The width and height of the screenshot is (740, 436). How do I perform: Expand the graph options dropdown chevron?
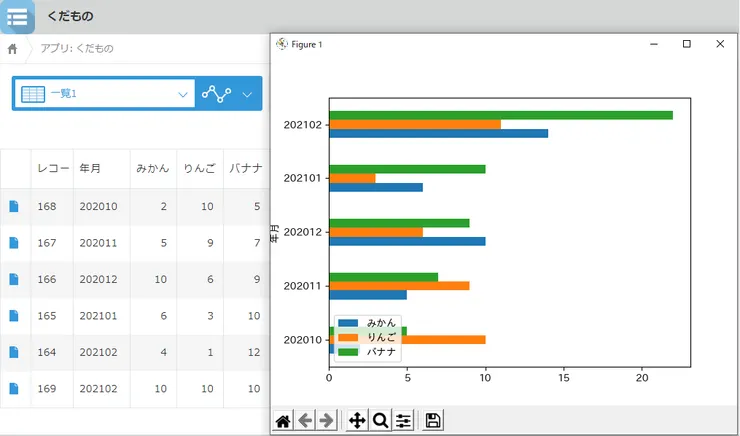click(248, 94)
